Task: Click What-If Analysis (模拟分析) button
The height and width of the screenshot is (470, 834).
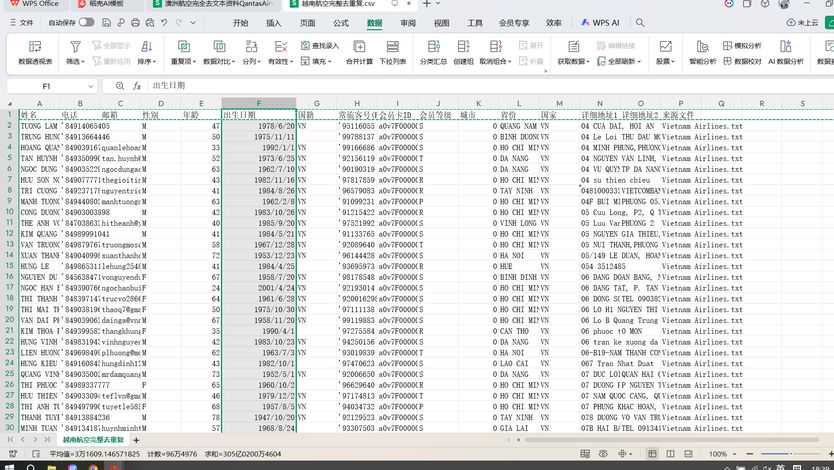Action: pos(742,46)
